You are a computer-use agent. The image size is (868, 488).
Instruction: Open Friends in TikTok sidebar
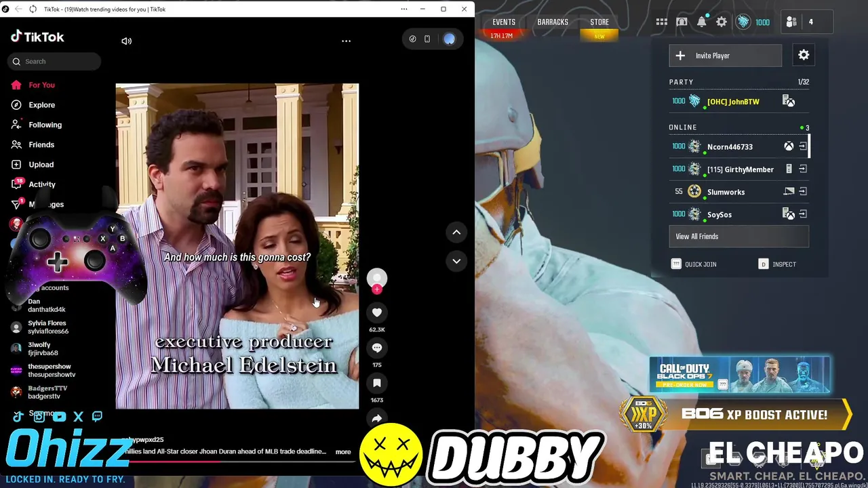pos(33,144)
